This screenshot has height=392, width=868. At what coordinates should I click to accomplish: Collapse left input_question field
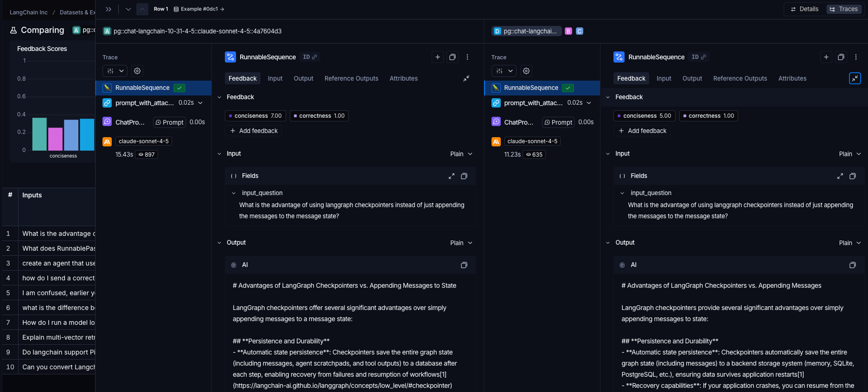[234, 193]
